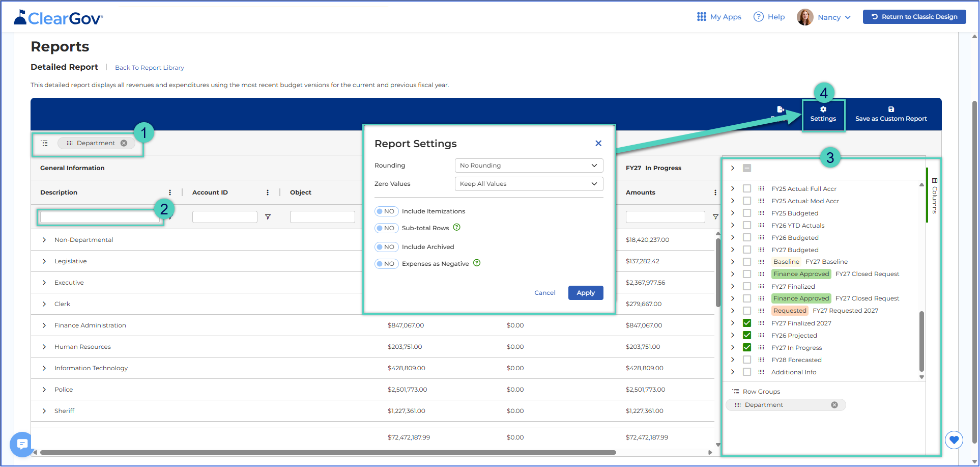
Task: Click Back To Report Library link
Action: 150,68
